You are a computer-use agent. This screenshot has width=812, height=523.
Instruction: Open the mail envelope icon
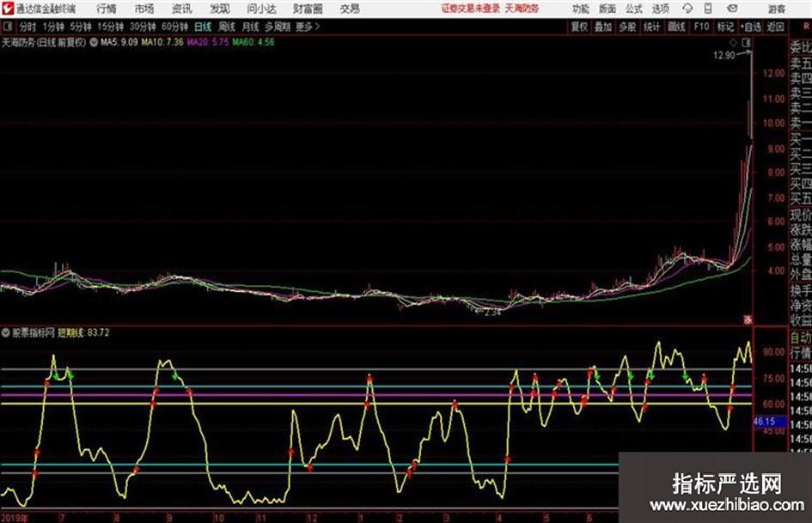[732, 9]
